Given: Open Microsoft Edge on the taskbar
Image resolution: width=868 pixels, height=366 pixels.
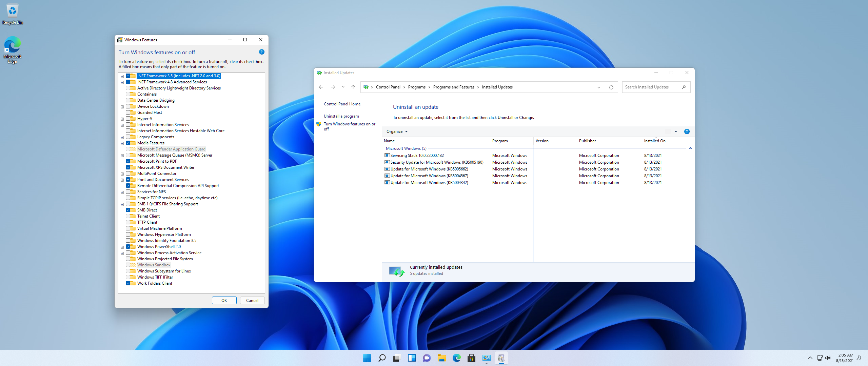Looking at the screenshot, I should [456, 358].
